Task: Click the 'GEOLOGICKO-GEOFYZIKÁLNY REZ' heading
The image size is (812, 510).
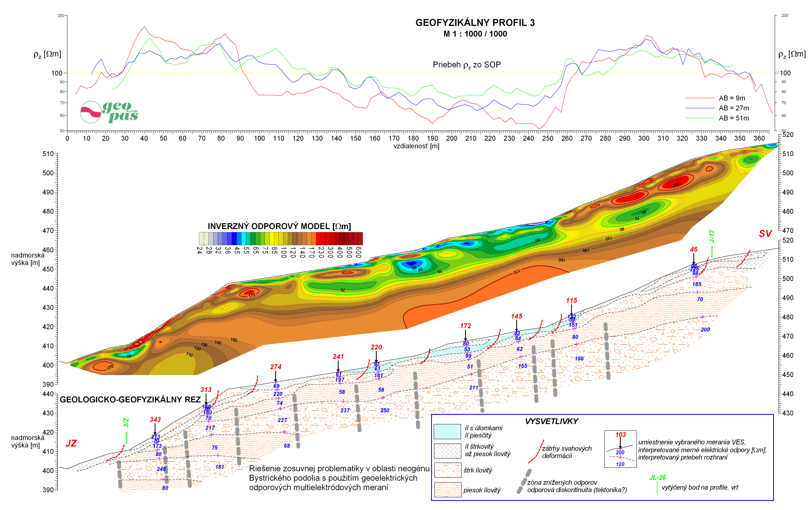Action: pos(130,400)
